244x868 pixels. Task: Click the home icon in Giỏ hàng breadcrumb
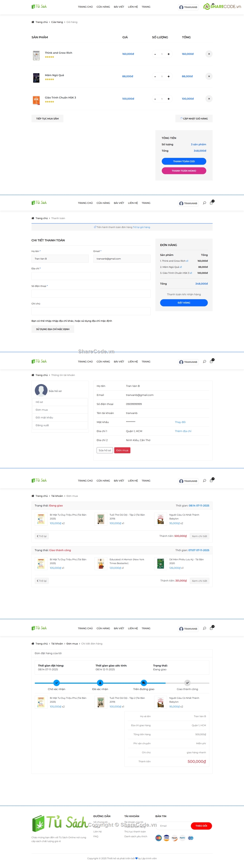[33, 22]
